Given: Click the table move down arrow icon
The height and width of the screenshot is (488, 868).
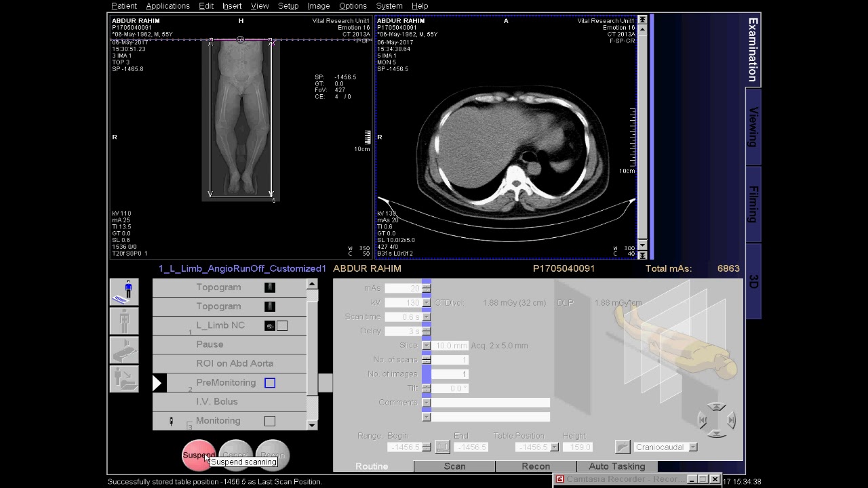Looking at the screenshot, I should pos(717,435).
